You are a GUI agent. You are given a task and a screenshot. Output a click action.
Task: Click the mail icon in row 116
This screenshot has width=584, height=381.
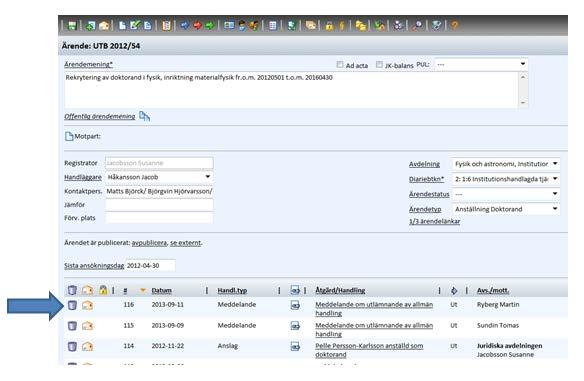coord(88,305)
